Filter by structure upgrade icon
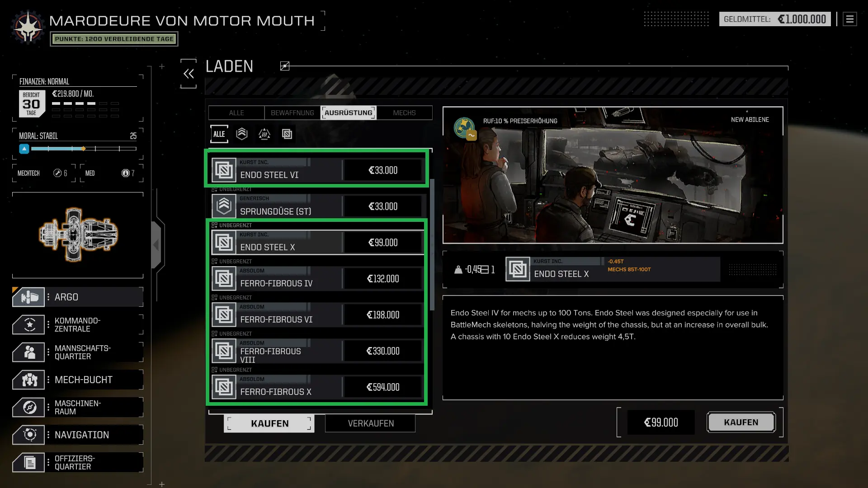868x488 pixels. (x=287, y=134)
